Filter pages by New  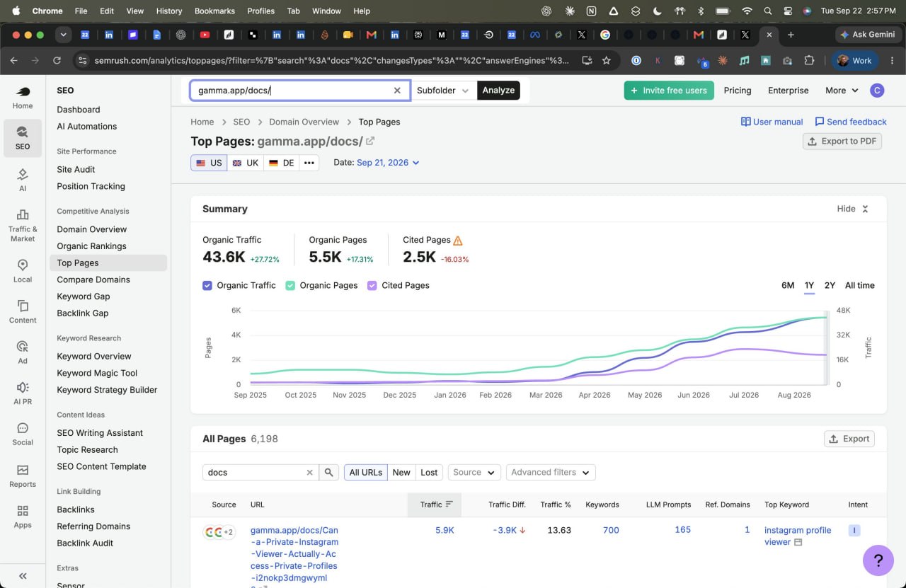coord(401,473)
